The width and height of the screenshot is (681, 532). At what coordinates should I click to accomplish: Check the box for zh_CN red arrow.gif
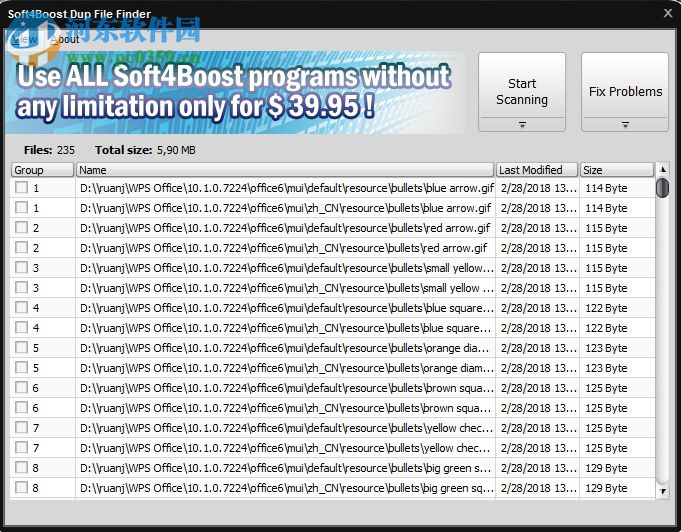pos(21,248)
